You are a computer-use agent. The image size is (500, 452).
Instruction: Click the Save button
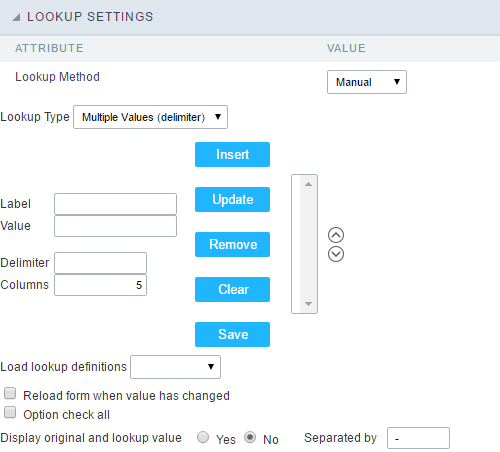click(232, 334)
